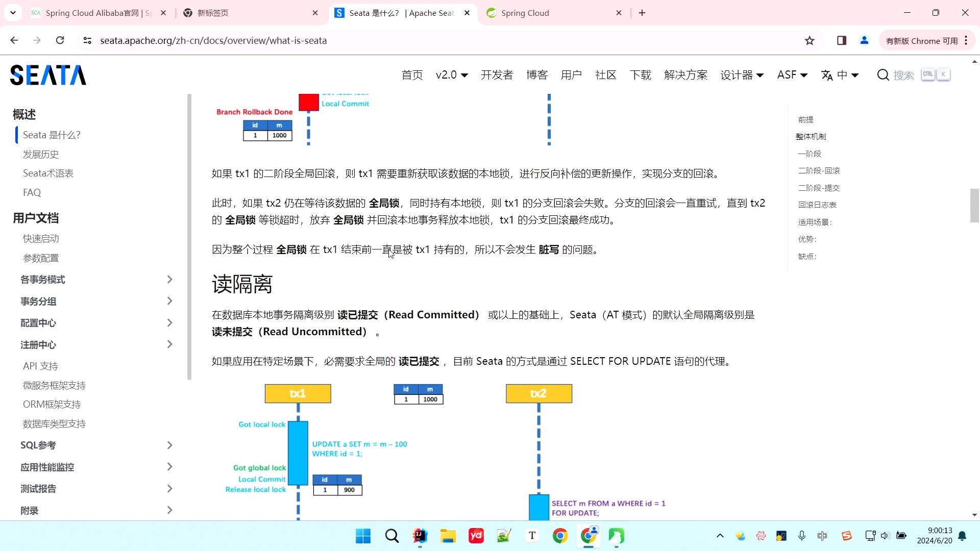This screenshot has height=551, width=980.
Task: Open IntelliJ IDEA from the taskbar
Action: click(420, 536)
